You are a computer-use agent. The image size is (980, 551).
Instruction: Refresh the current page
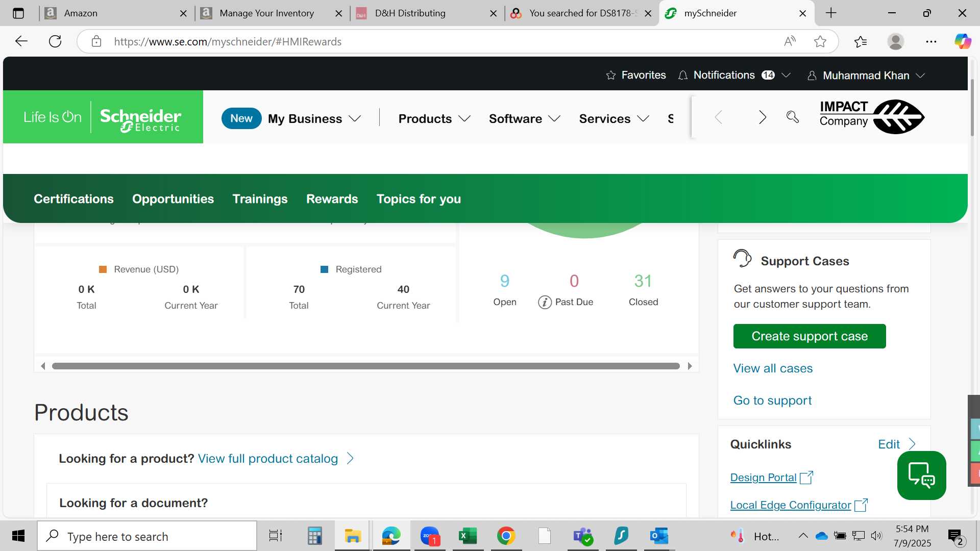point(55,41)
